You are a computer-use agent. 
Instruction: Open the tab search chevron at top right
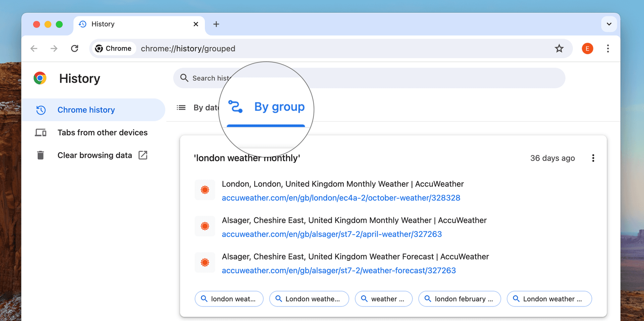pyautogui.click(x=609, y=24)
